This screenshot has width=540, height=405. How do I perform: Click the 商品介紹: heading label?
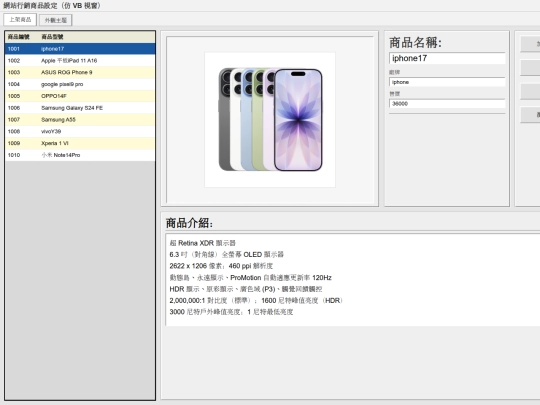189,223
